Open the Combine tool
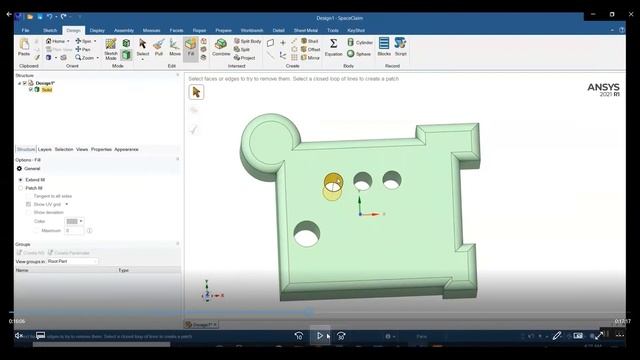 coord(221,47)
